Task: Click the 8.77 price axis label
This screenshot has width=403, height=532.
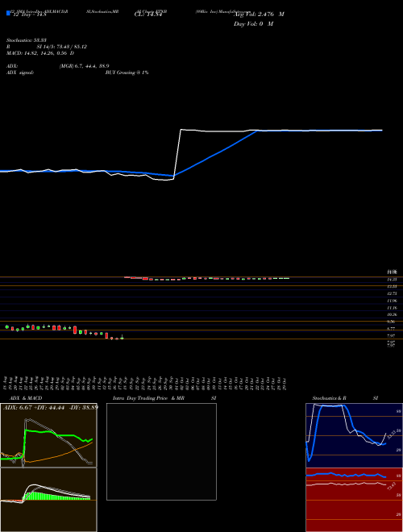Action: (x=391, y=329)
